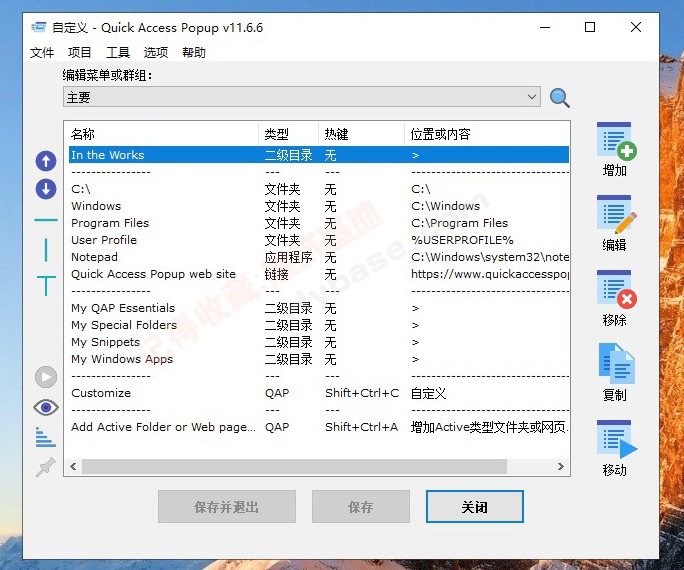Select the Quick Access Popup web site row

point(318,274)
